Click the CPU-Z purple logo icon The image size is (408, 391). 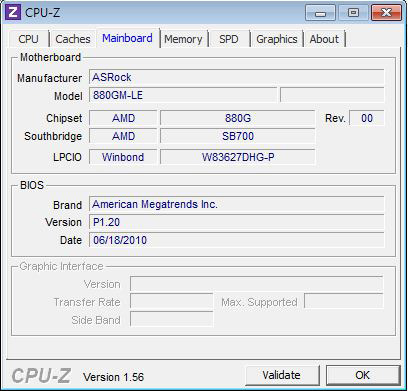13,13
